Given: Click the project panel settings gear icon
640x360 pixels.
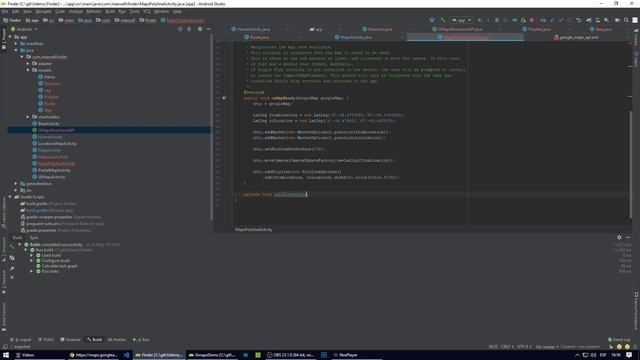Looking at the screenshot, I should [200, 29].
